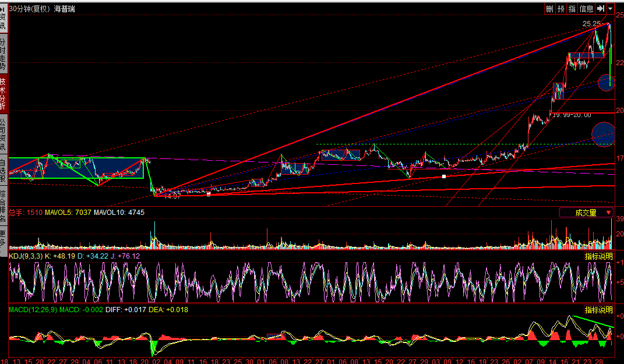
Task: Open 指标说明 for the MACD panel
Action: point(598,309)
